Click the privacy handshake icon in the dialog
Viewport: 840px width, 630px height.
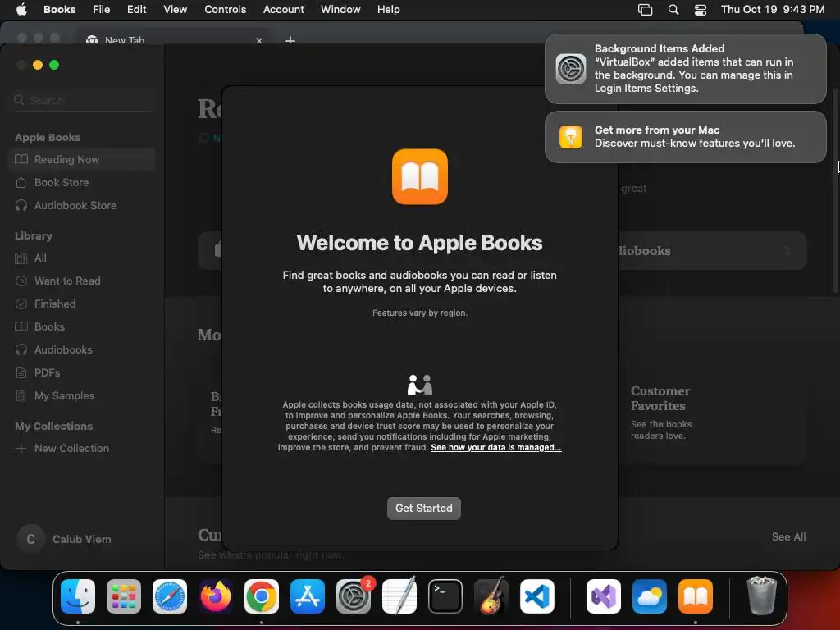pyautogui.click(x=420, y=385)
